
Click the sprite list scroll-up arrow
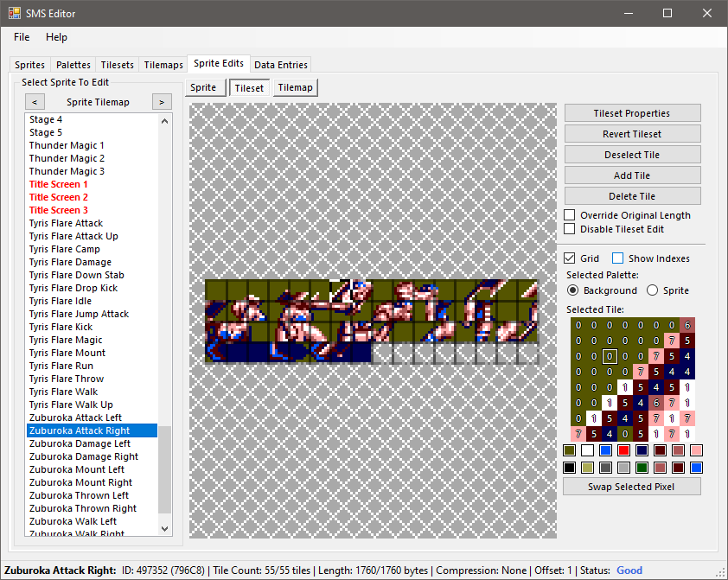click(164, 121)
